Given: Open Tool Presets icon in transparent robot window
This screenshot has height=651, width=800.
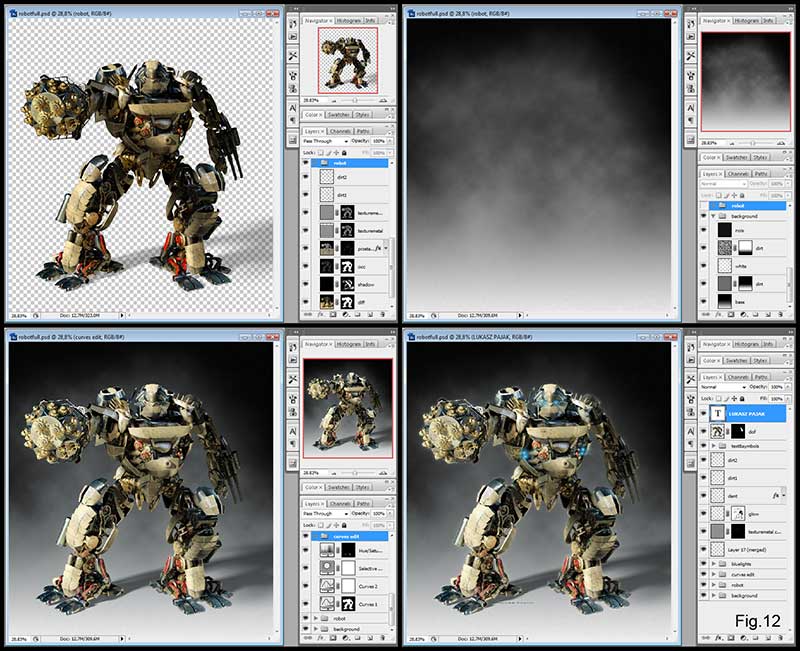Looking at the screenshot, I should pos(293,56).
